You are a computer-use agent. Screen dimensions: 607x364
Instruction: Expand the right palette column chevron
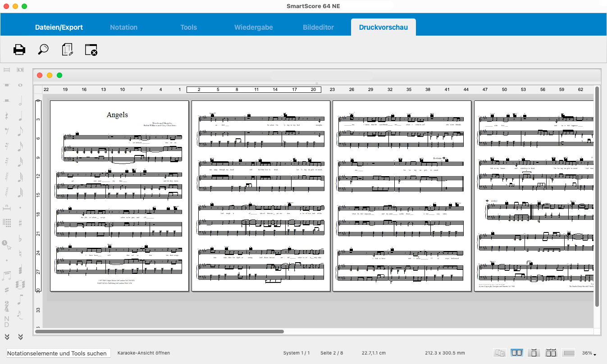(20, 337)
